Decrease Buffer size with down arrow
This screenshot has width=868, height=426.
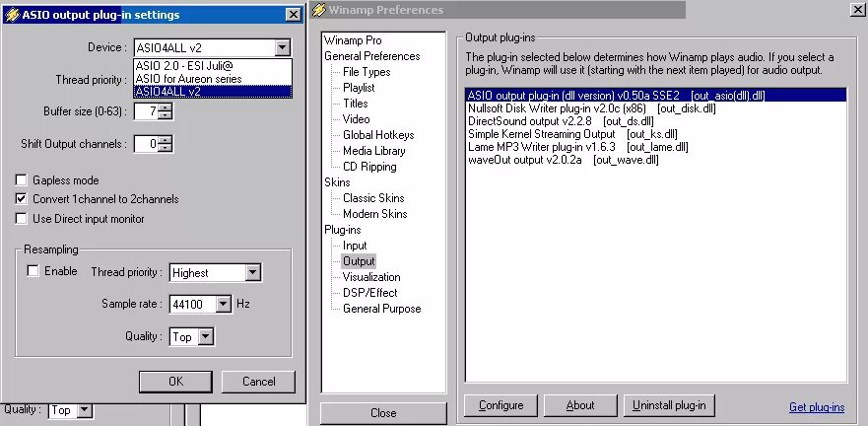[x=165, y=115]
